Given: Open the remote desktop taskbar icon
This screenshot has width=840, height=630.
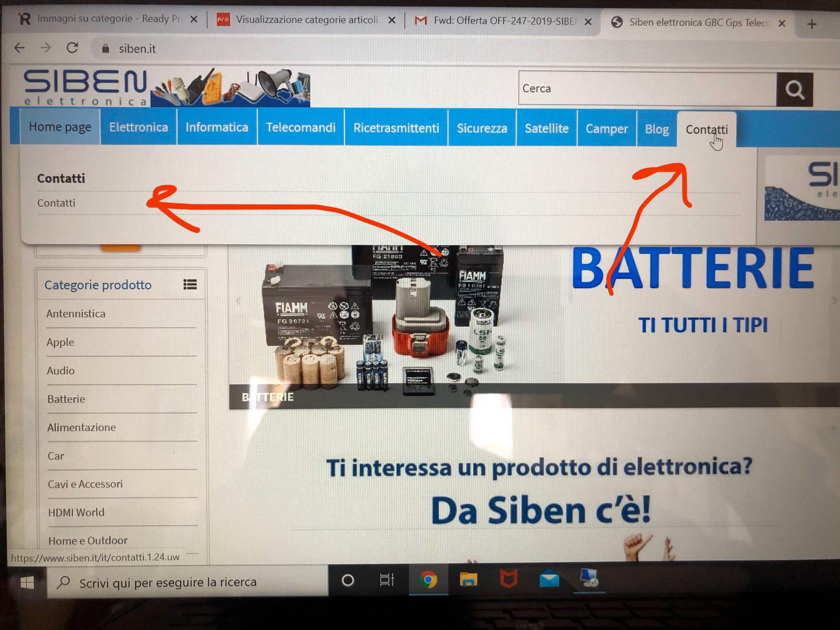Looking at the screenshot, I should click(589, 579).
